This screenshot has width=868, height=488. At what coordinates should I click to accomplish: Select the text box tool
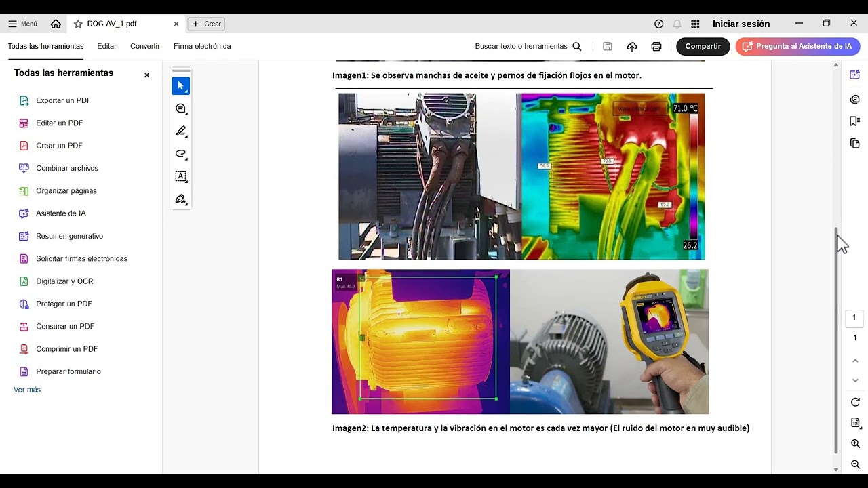(180, 176)
